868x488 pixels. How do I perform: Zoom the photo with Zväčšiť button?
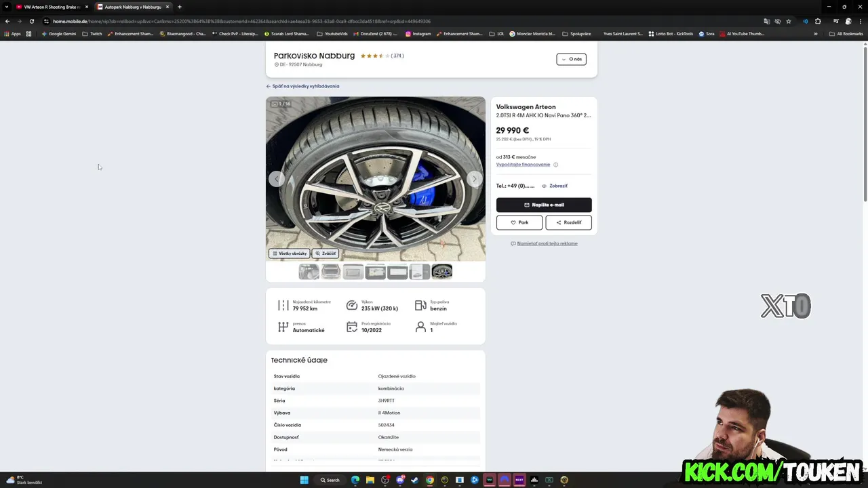click(x=325, y=253)
